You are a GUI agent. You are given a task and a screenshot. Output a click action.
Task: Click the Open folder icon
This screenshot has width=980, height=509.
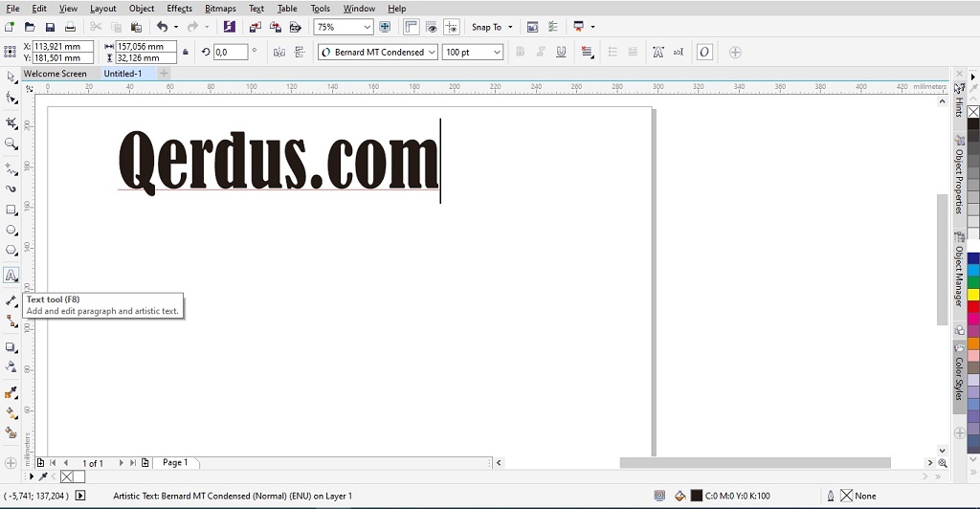click(30, 27)
